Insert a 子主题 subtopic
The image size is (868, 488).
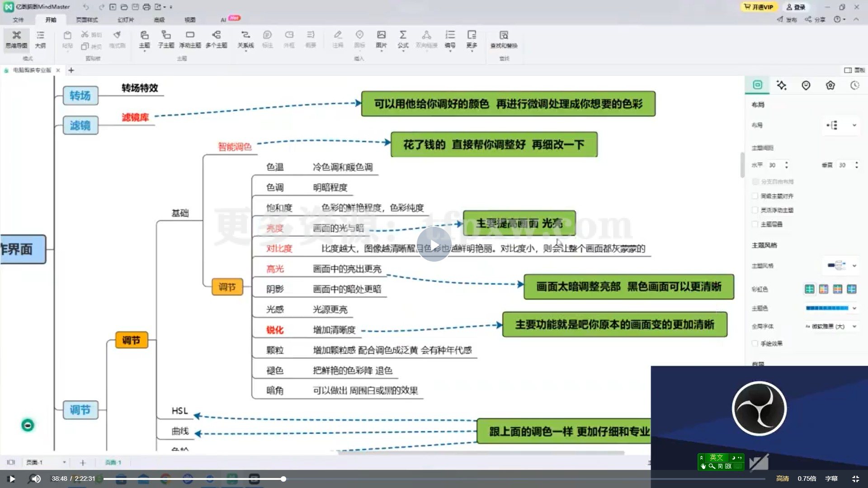coord(166,41)
